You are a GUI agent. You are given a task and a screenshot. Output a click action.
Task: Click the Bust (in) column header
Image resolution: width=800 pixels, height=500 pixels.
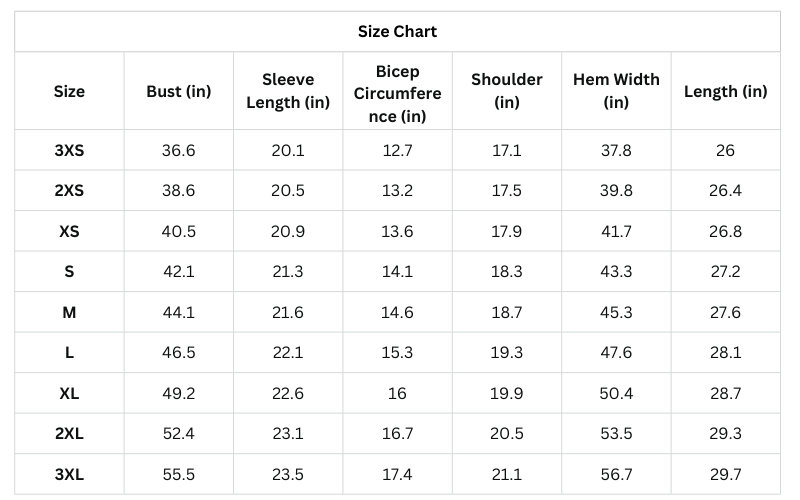point(179,91)
